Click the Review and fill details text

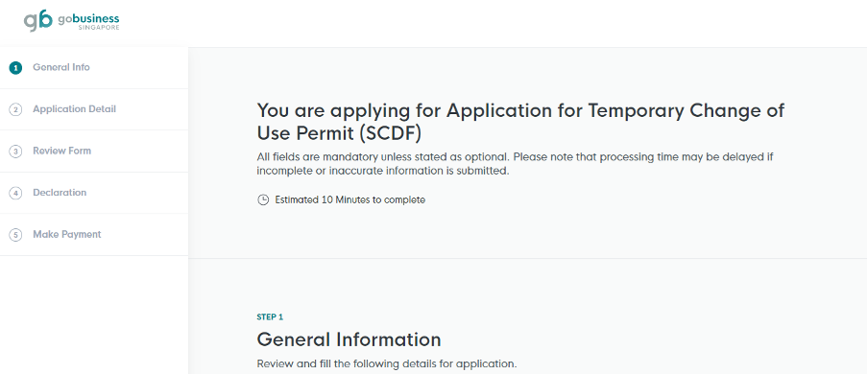coord(386,364)
